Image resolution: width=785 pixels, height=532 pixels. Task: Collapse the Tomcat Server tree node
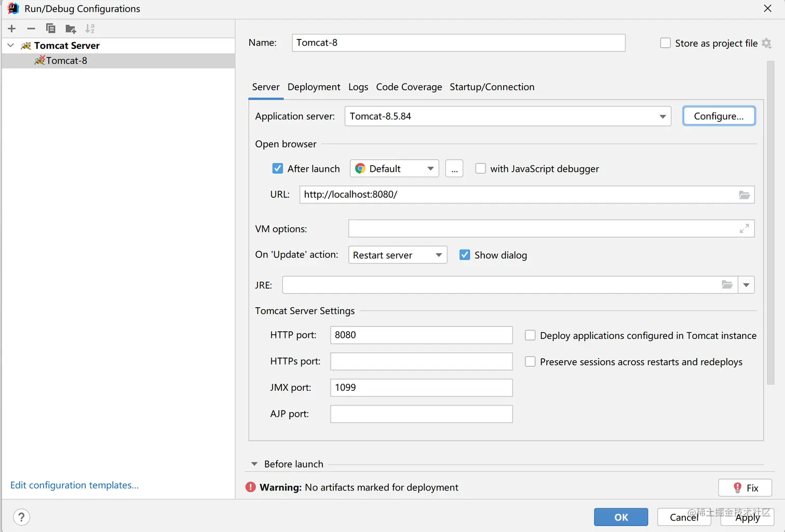10,46
